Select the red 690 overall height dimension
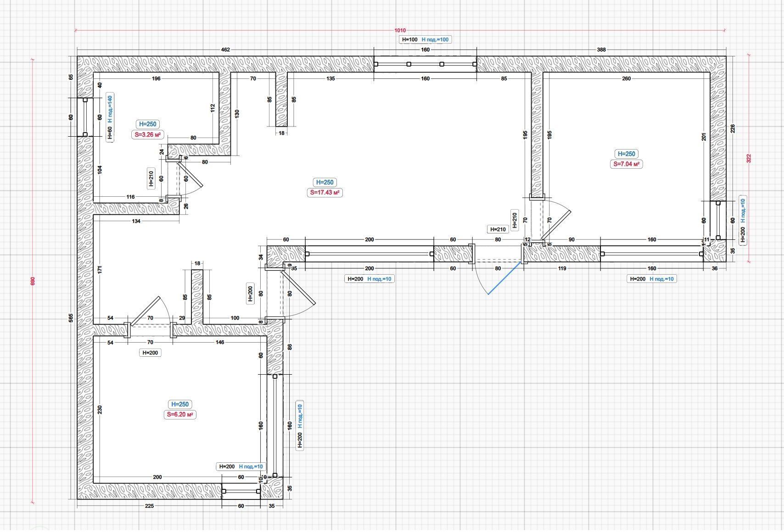Screen dimensions: 784x532 tap(33, 281)
